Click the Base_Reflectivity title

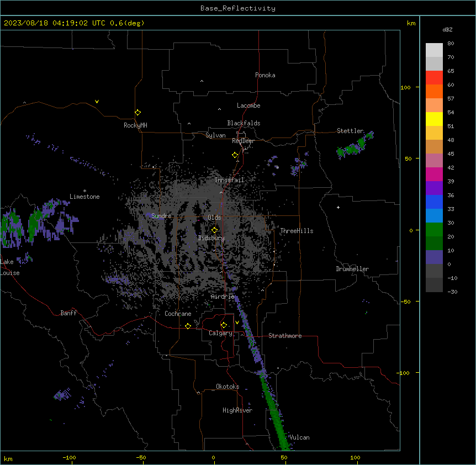238,8
